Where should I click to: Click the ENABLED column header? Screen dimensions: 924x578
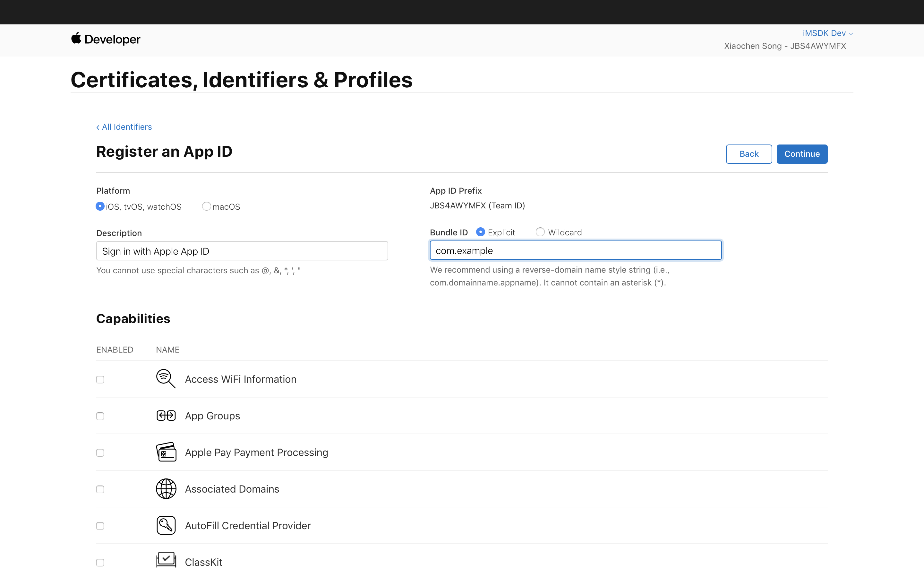[115, 350]
